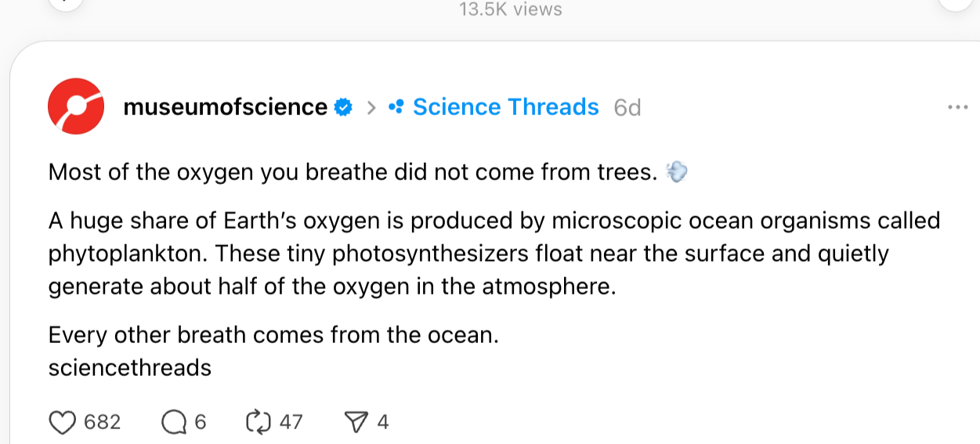Open replies using the comment bubble icon
The image size is (980, 444).
[172, 423]
